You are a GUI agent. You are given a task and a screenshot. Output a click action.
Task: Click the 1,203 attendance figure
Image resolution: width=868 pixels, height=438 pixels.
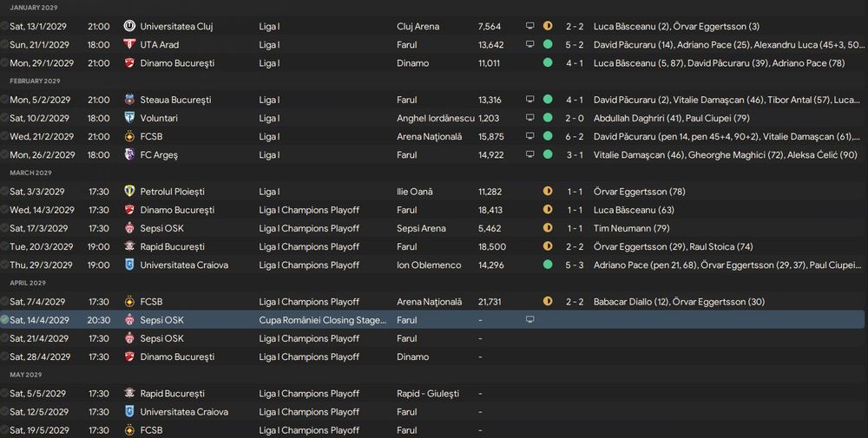pos(489,118)
